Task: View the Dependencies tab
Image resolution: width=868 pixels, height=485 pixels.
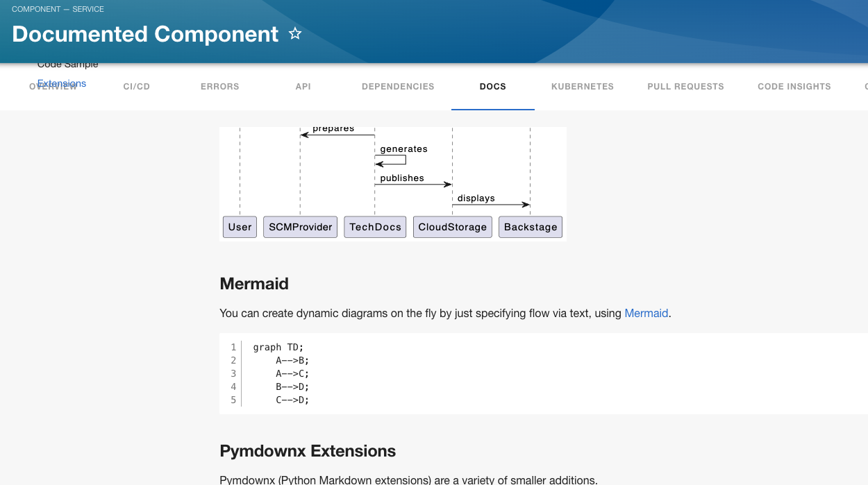Action: (x=397, y=86)
